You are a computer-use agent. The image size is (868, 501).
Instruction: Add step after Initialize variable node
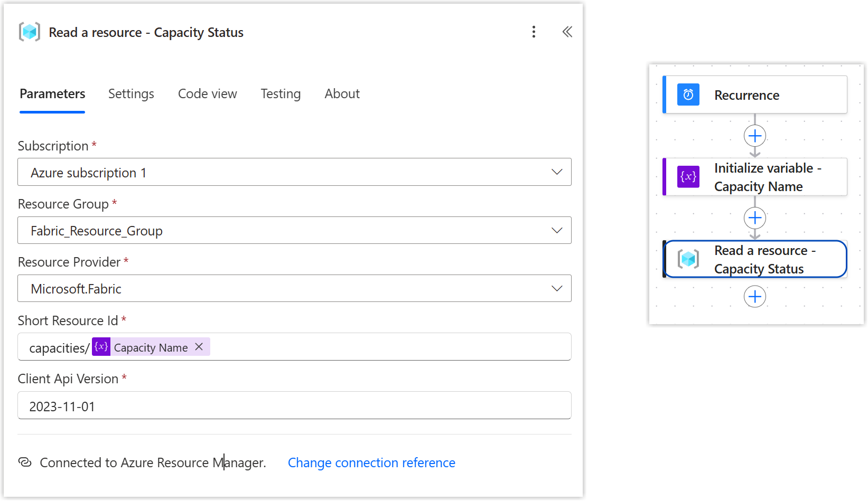pos(755,218)
